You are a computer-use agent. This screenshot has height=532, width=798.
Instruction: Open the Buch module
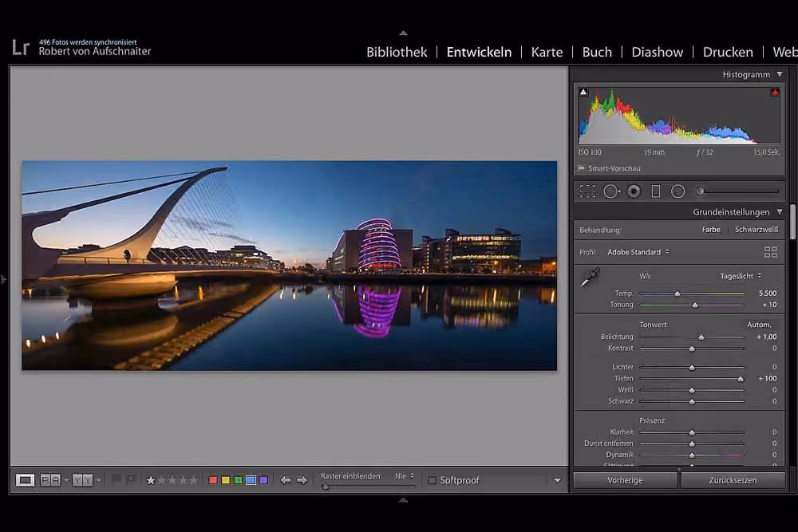pos(597,53)
